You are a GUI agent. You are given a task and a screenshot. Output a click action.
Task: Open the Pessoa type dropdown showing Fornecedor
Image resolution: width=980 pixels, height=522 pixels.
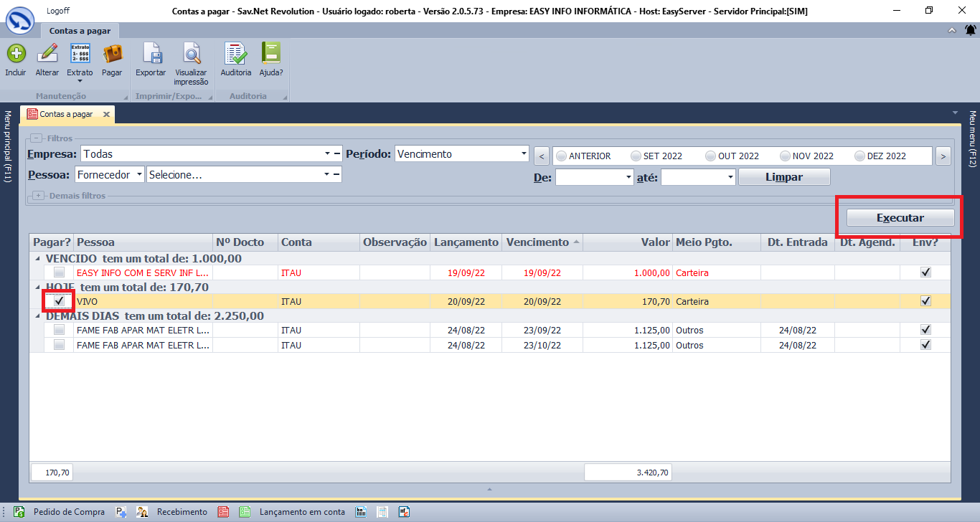click(x=138, y=174)
